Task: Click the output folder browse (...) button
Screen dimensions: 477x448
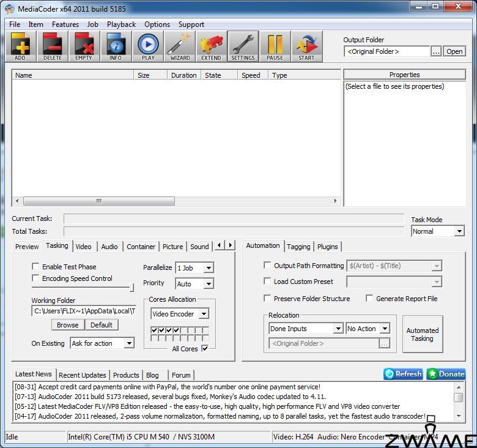Action: [436, 51]
